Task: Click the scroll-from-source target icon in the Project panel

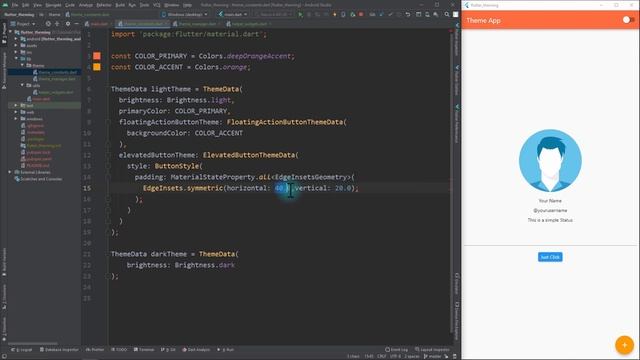Action: point(48,24)
